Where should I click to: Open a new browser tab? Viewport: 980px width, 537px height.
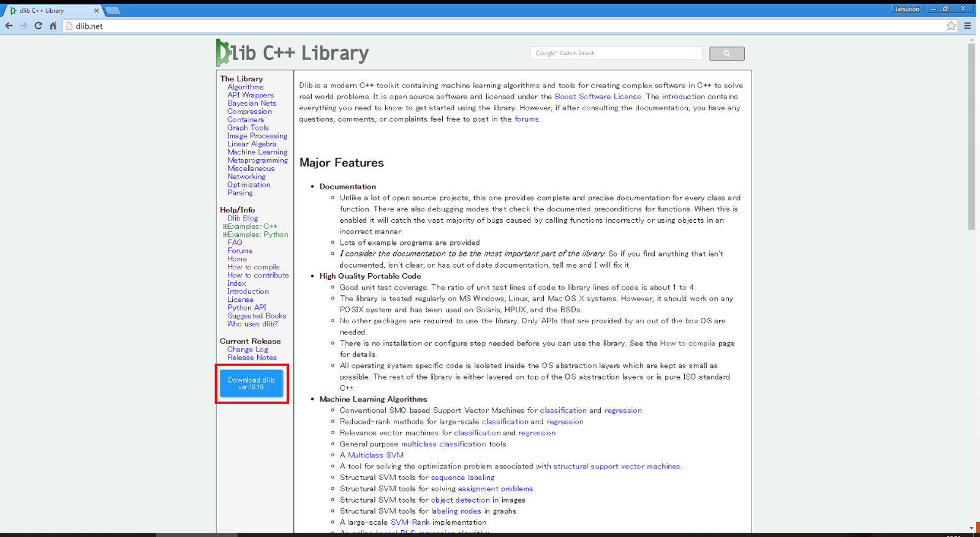click(113, 10)
